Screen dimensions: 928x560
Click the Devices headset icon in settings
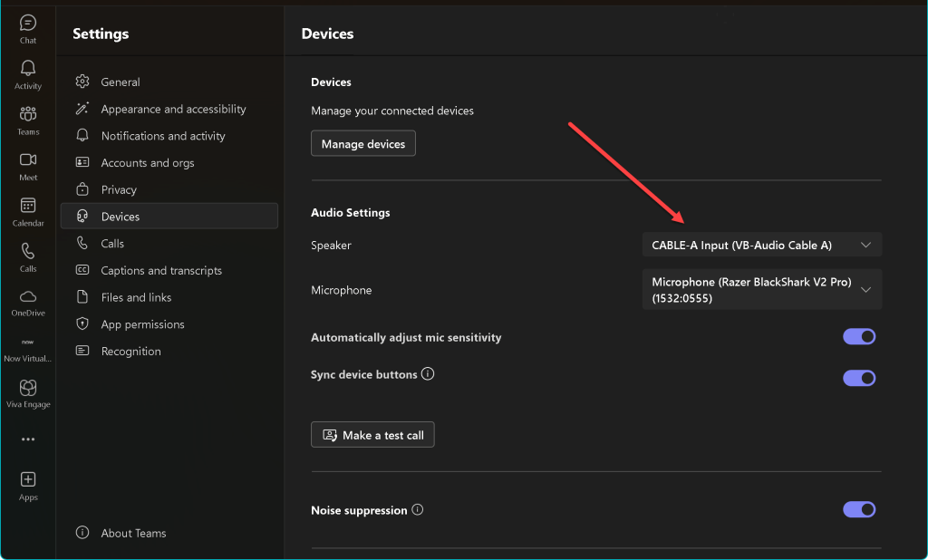(82, 216)
